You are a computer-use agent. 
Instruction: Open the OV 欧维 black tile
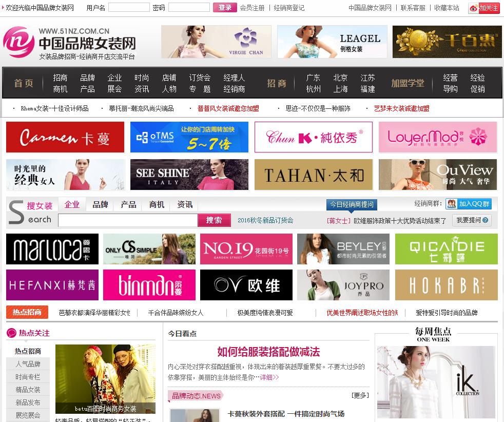pyautogui.click(x=246, y=285)
